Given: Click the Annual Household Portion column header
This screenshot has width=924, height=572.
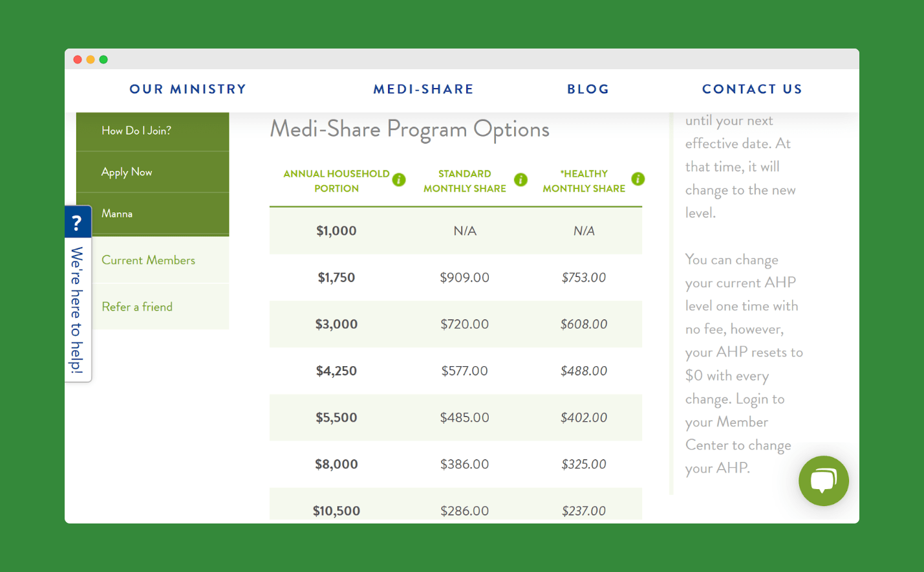Looking at the screenshot, I should [x=336, y=181].
